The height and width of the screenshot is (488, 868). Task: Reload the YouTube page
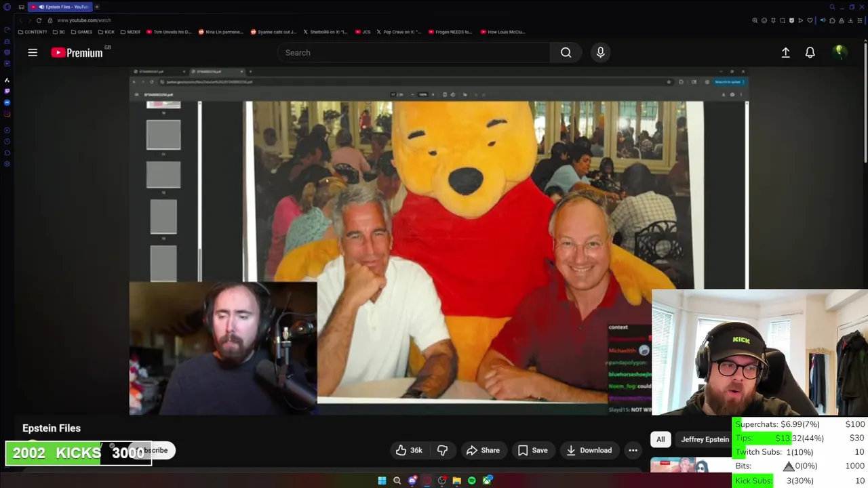click(39, 20)
